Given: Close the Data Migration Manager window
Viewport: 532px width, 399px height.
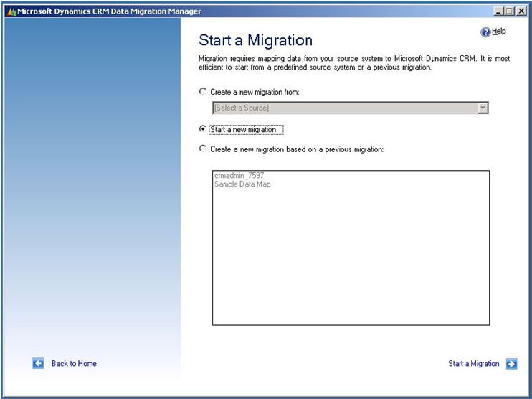Looking at the screenshot, I should [521, 11].
